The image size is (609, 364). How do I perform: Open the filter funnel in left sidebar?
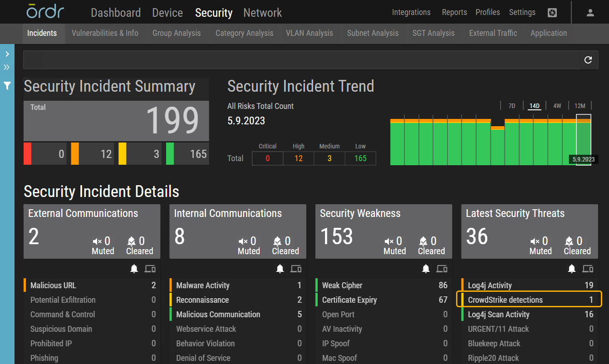[7, 85]
